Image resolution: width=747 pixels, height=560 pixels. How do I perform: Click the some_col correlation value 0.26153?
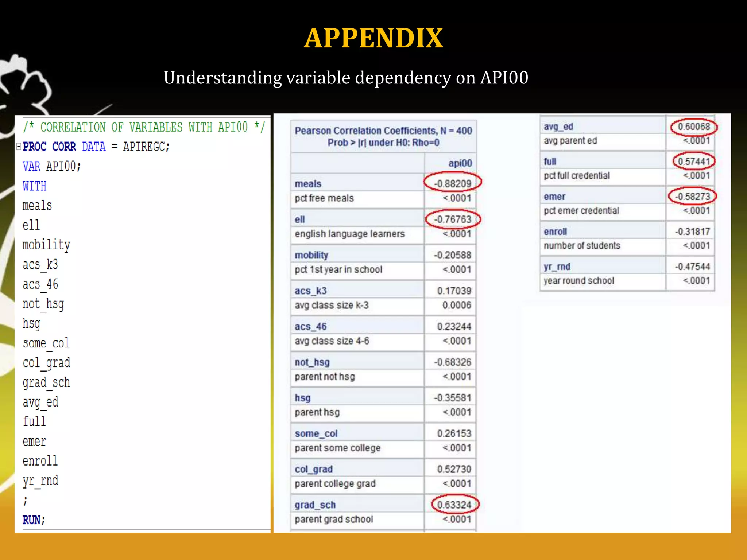[454, 433]
